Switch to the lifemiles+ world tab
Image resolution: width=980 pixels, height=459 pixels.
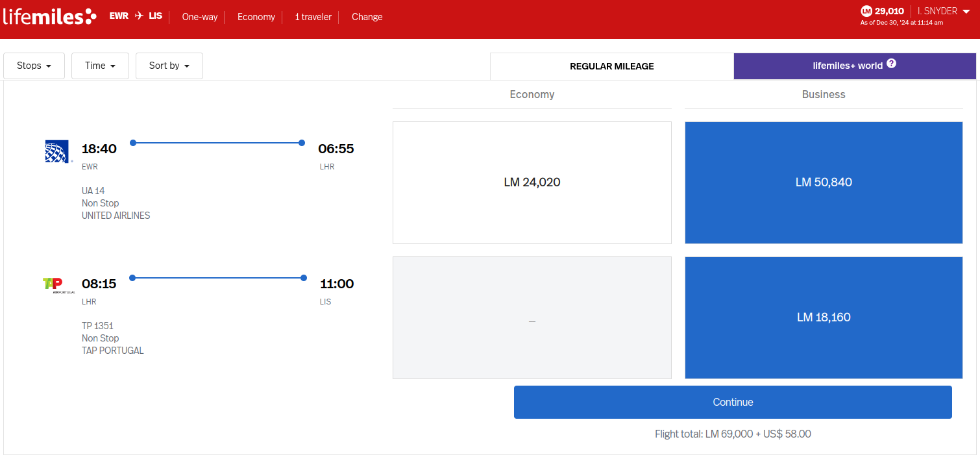(855, 66)
